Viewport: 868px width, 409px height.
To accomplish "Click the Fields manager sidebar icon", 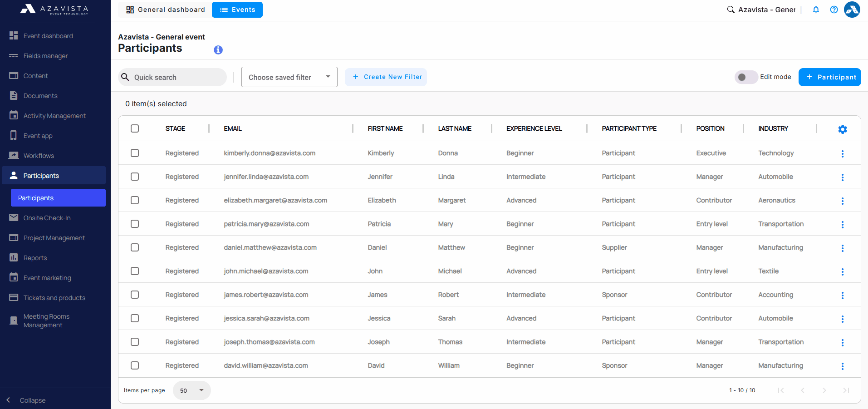I will (14, 55).
